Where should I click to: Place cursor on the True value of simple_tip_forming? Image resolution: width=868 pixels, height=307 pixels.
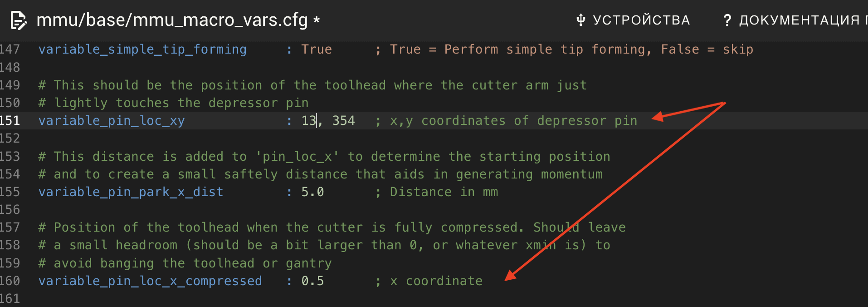point(317,50)
